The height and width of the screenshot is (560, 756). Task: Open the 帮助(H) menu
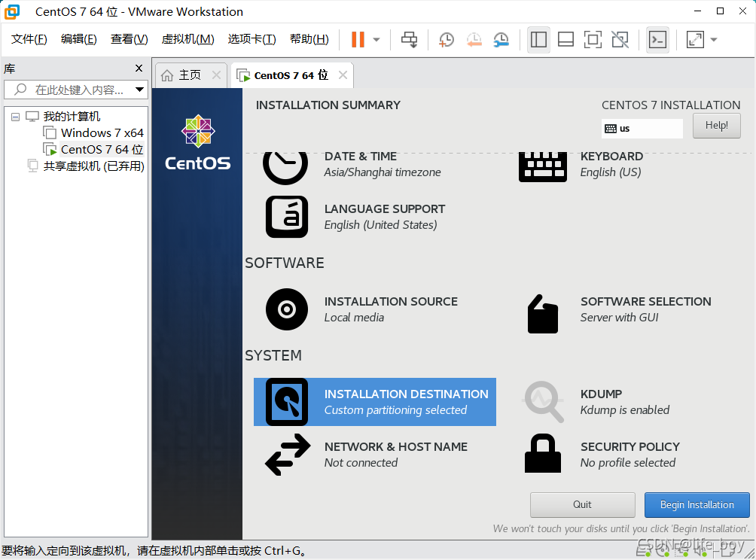click(309, 39)
